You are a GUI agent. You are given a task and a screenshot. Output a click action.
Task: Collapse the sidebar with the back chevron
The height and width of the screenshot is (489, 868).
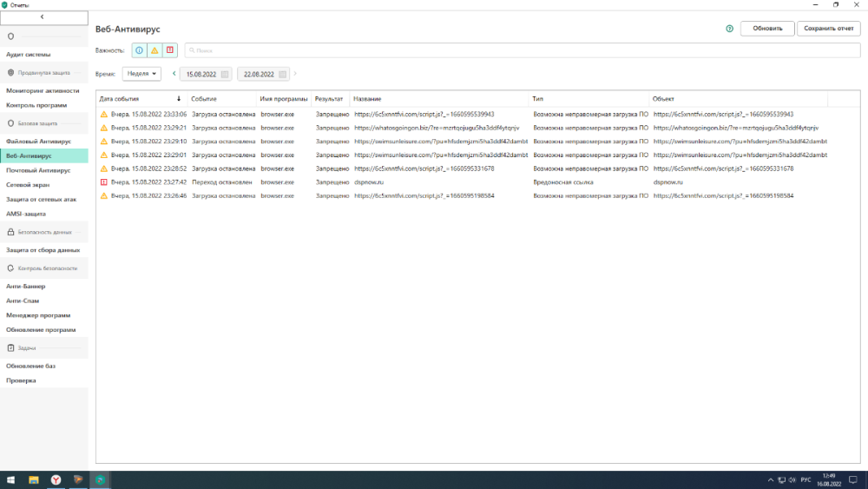(x=43, y=17)
